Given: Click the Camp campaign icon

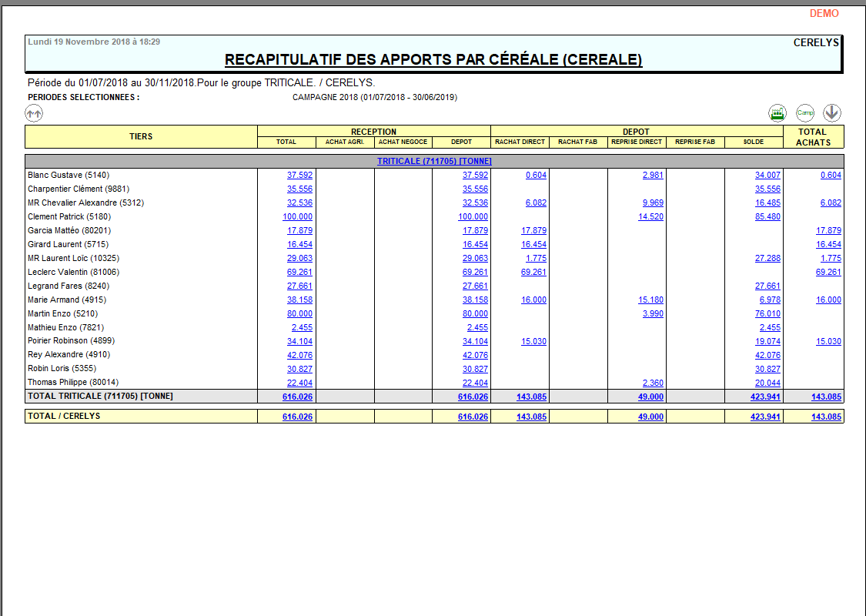Looking at the screenshot, I should coord(804,113).
